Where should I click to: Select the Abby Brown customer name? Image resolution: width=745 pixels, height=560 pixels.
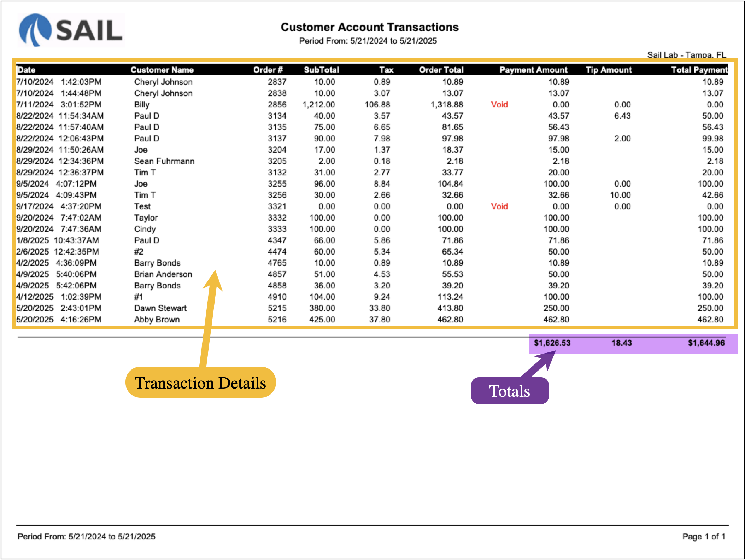(x=157, y=320)
